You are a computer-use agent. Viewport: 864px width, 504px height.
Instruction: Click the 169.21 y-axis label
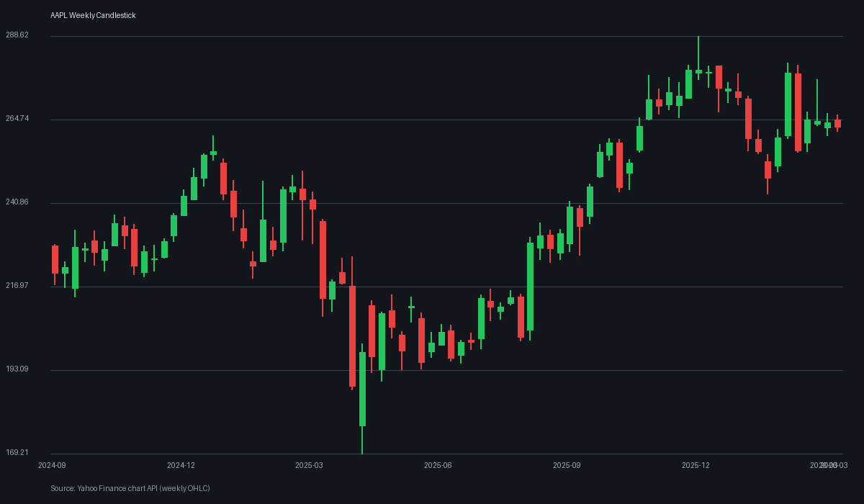(x=19, y=453)
